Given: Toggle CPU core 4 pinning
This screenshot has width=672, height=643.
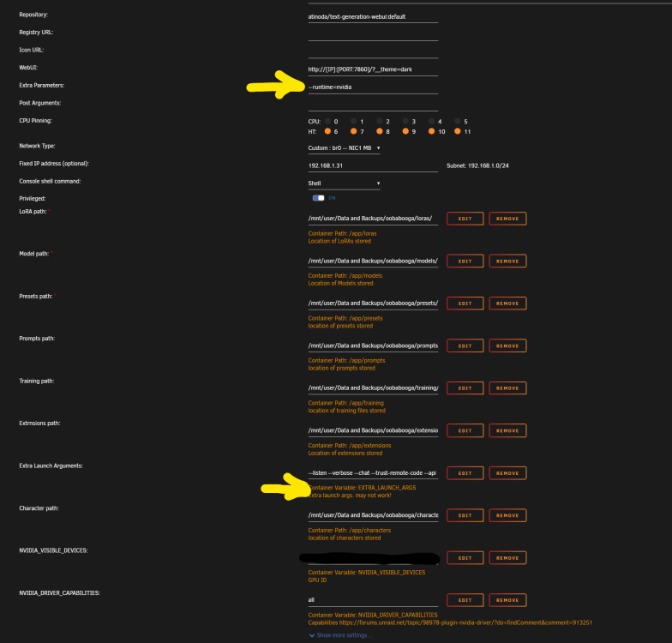Looking at the screenshot, I should coord(432,122).
